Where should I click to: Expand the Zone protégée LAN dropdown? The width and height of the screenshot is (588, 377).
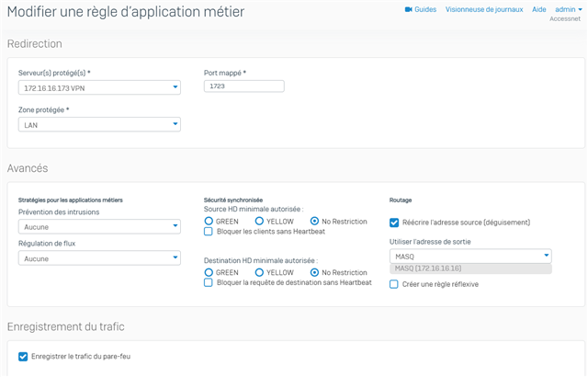(99, 124)
